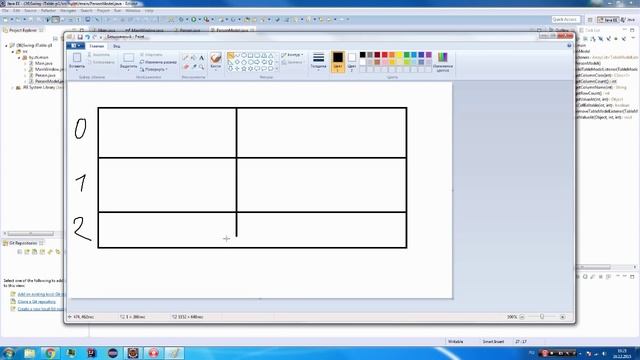The width and height of the screenshot is (640, 360).
Task: Click Resize in the Paint Image group
Action: pos(158,62)
